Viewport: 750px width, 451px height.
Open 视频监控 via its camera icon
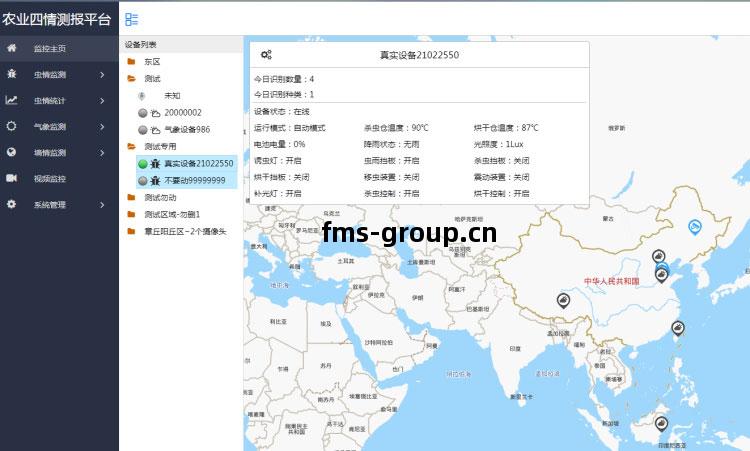click(x=11, y=178)
